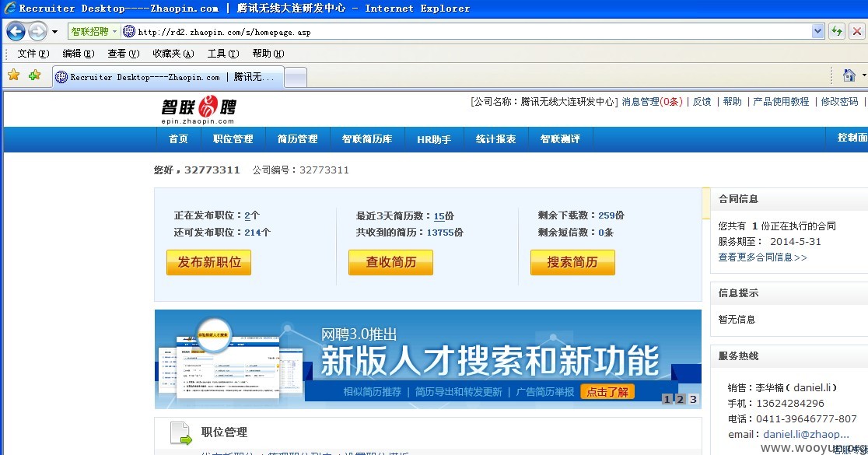Click the Home page house icon

point(849,75)
